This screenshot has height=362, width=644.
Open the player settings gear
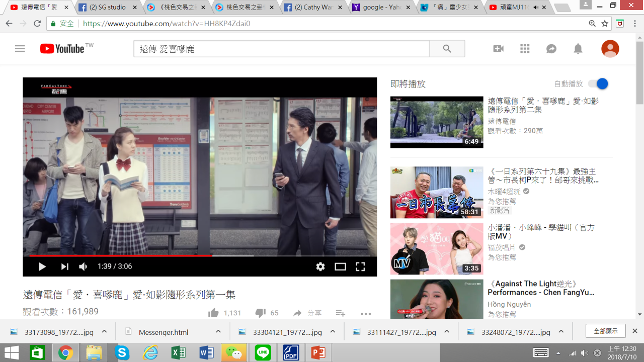(x=320, y=266)
